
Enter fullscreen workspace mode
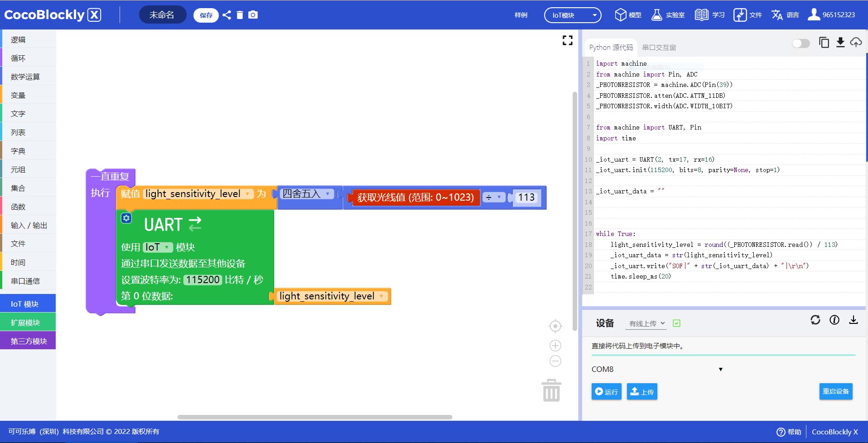[567, 40]
